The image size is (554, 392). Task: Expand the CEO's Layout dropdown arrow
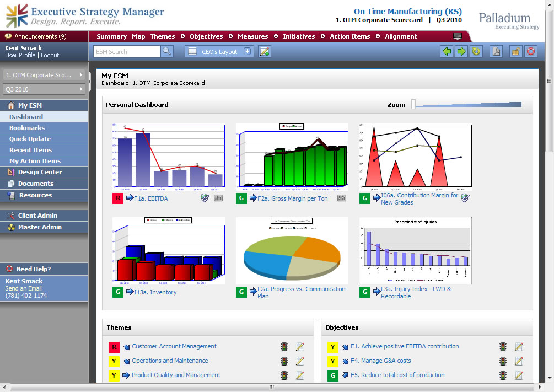click(x=248, y=52)
